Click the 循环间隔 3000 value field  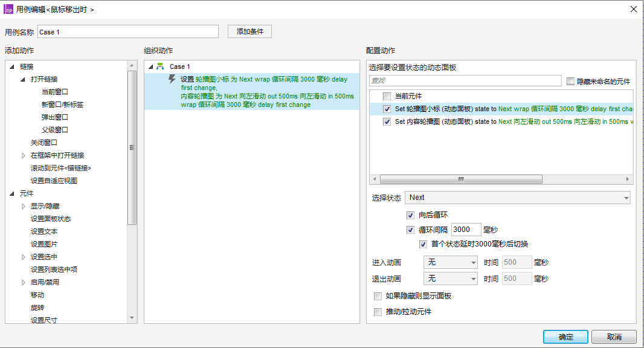[x=466, y=230]
